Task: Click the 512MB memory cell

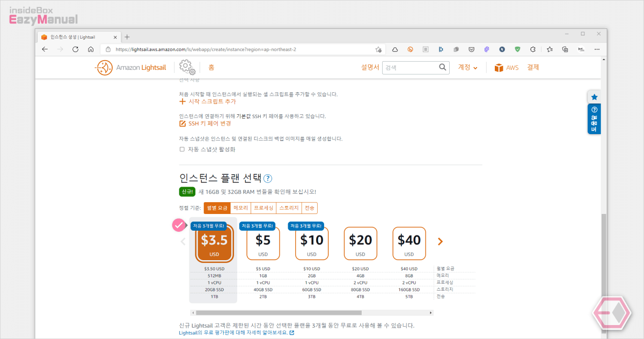Action: click(x=214, y=275)
